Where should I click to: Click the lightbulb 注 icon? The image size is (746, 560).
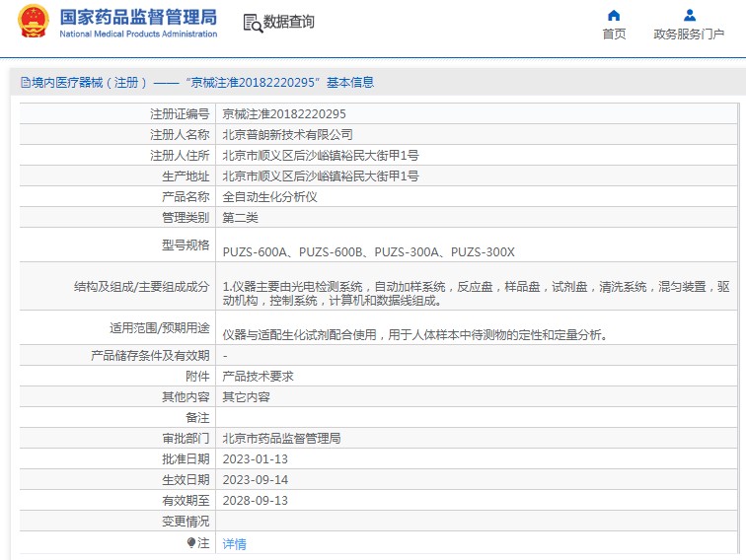191,542
